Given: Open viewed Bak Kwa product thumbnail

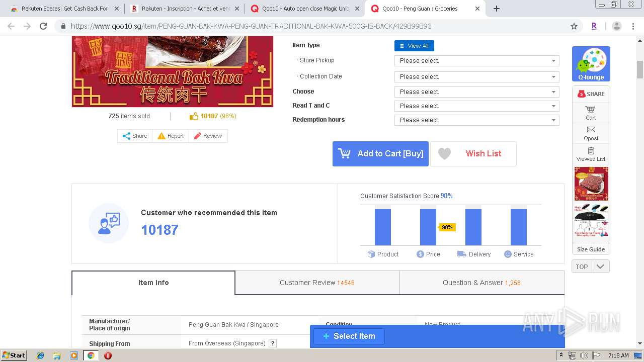Looking at the screenshot, I should point(591,184).
